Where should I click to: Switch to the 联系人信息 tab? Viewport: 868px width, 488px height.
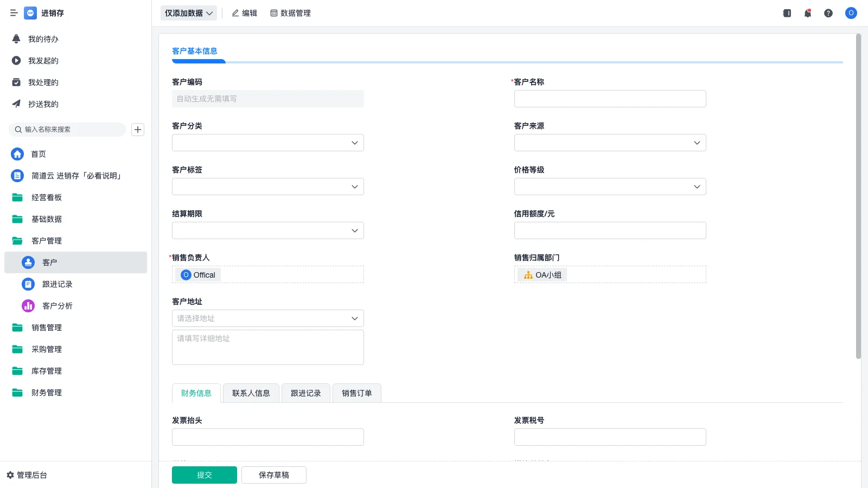tap(251, 393)
